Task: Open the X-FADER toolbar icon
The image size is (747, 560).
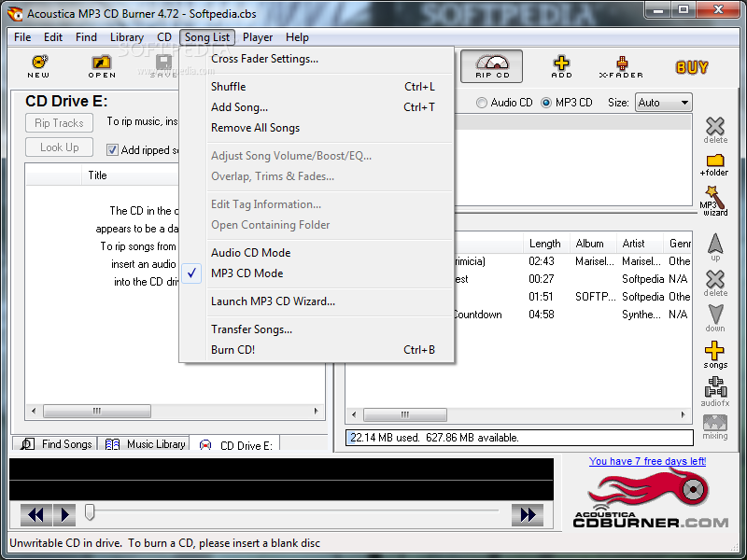Action: tap(621, 66)
